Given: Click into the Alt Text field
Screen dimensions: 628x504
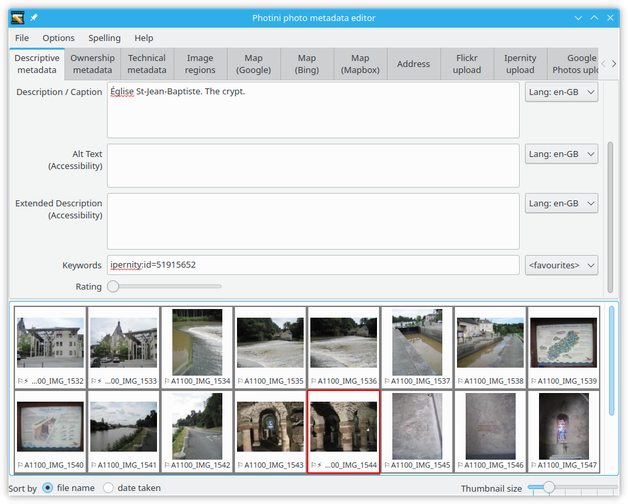Looking at the screenshot, I should (313, 166).
